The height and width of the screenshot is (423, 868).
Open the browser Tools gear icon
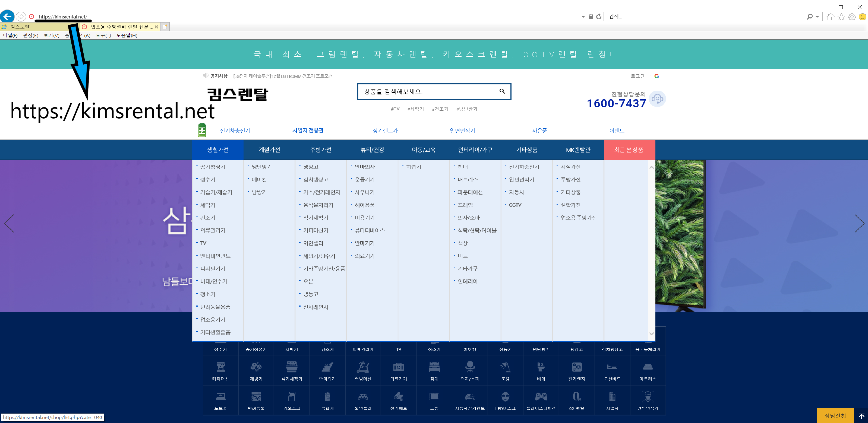852,17
